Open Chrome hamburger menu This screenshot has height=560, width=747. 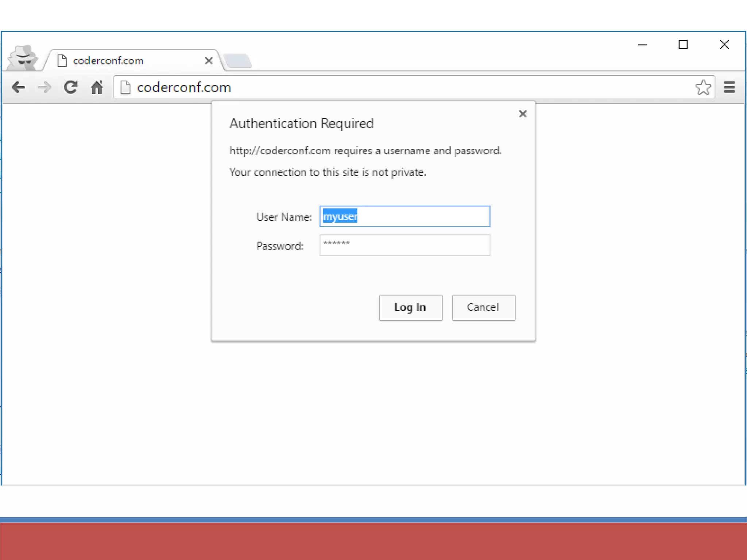click(x=729, y=87)
